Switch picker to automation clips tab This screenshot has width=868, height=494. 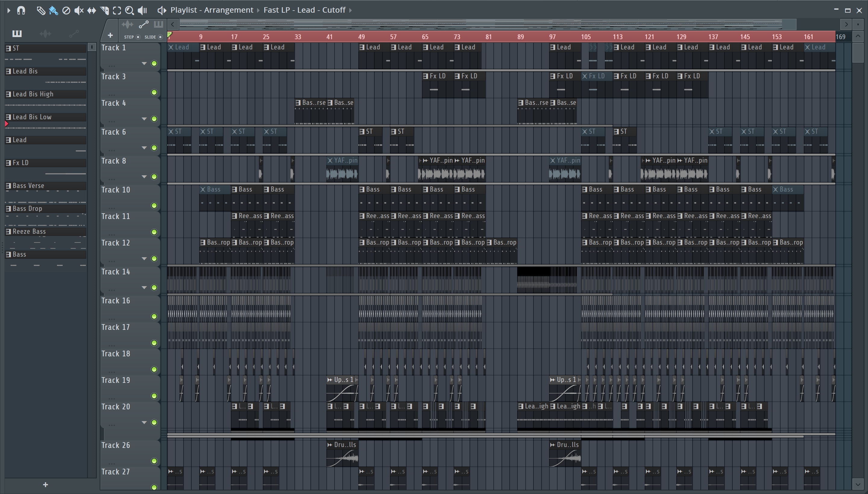74,34
